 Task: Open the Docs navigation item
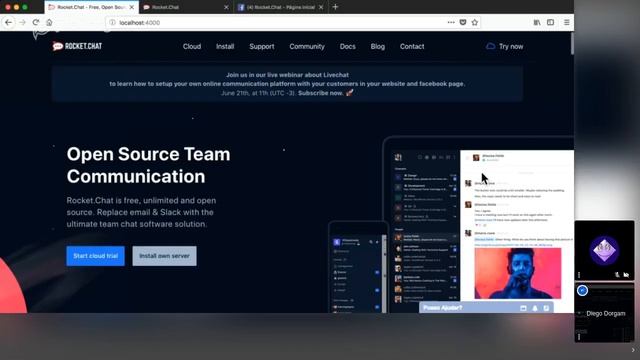coord(347,47)
